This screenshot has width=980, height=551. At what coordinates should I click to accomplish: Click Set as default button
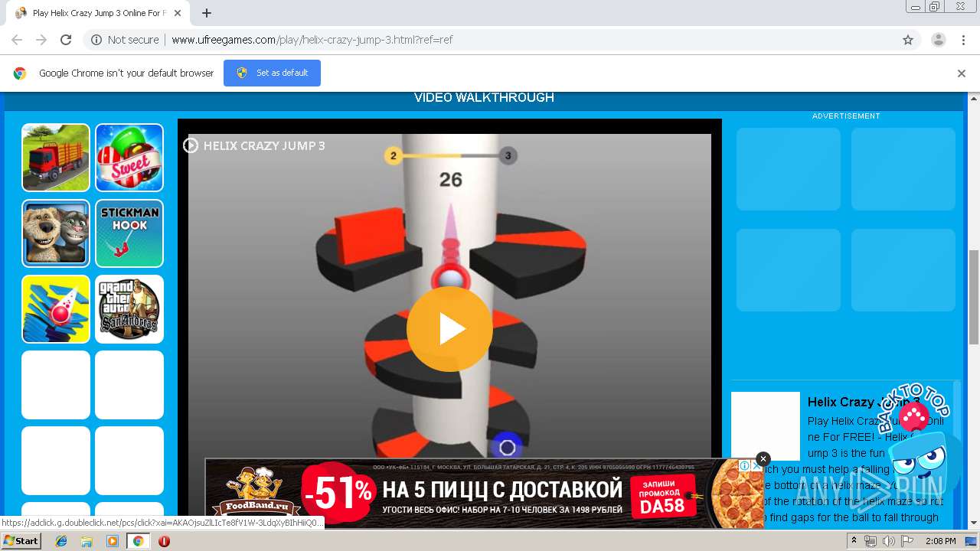click(x=272, y=73)
